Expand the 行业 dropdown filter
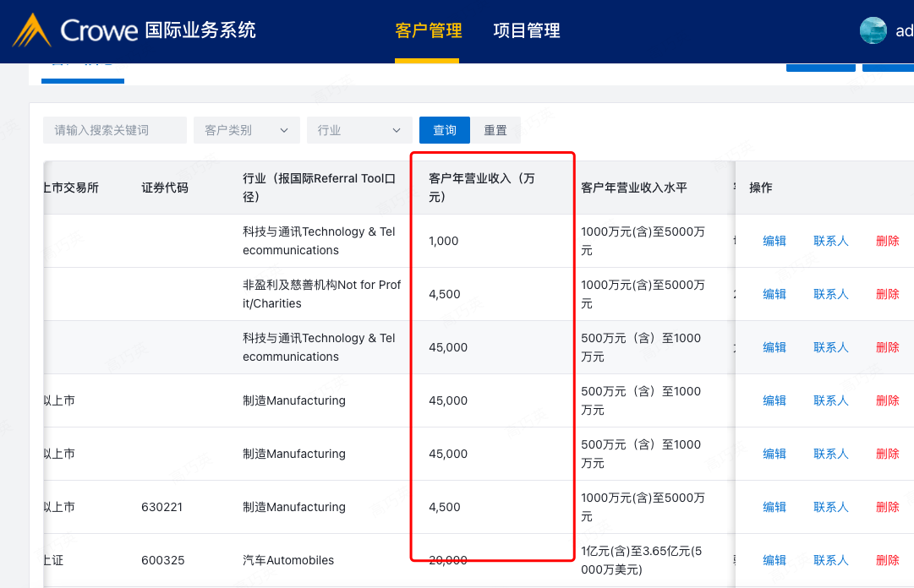 point(358,130)
